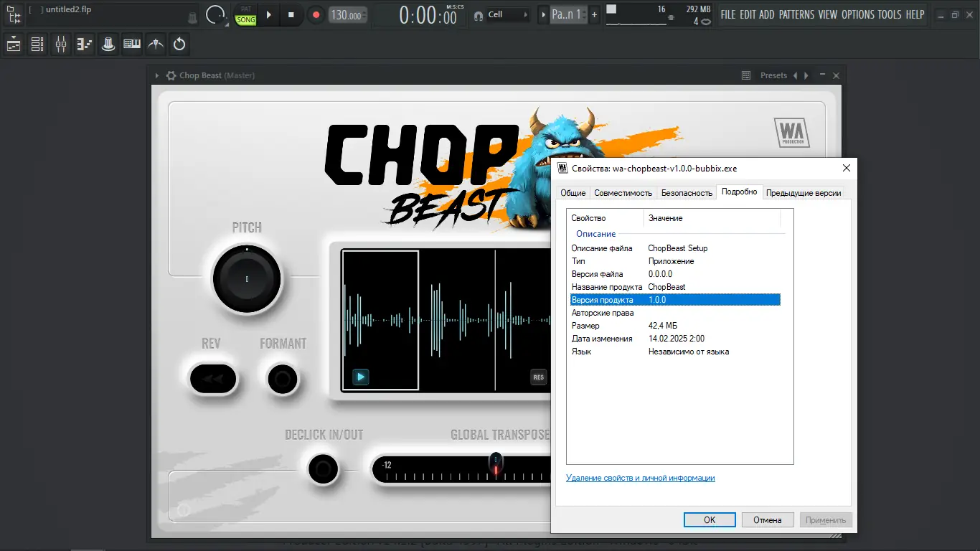Open the plugin knob toolbar icon

click(x=108, y=44)
